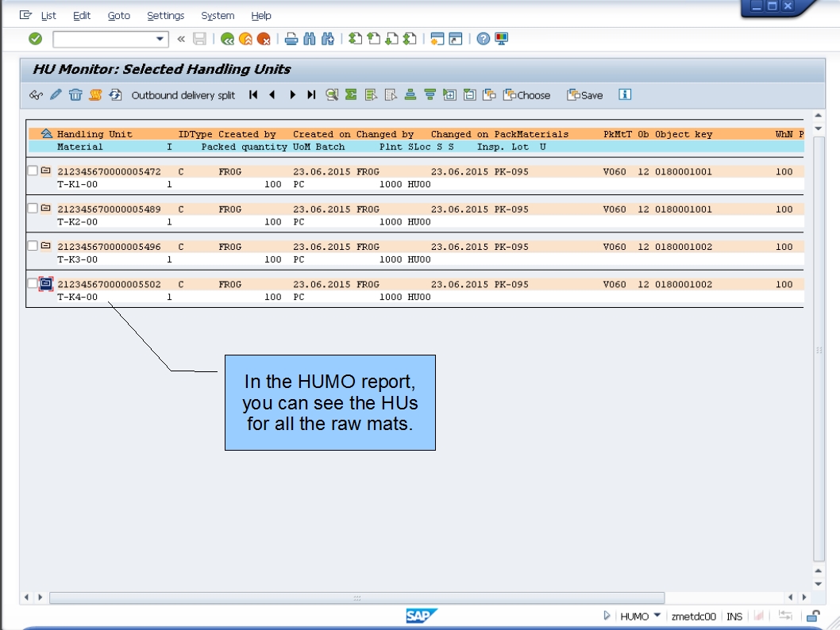The height and width of the screenshot is (630, 840).
Task: Click the blue Help question mark icon
Action: click(484, 39)
